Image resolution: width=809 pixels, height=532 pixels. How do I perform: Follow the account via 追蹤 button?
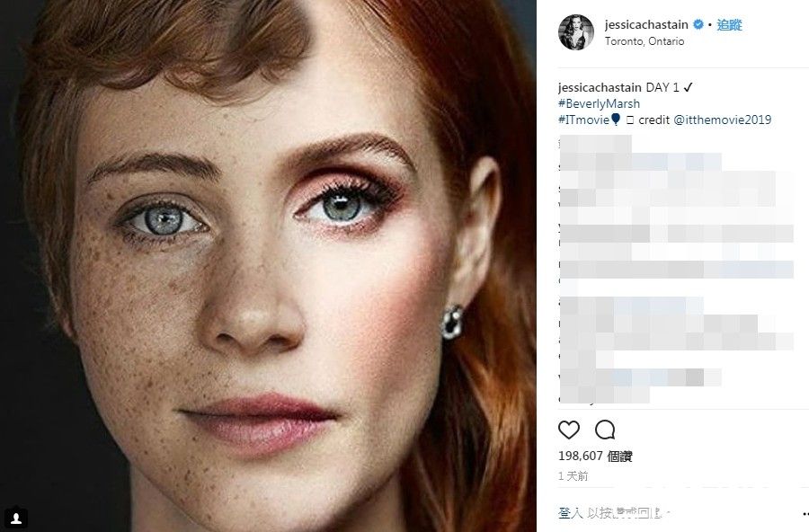(729, 26)
